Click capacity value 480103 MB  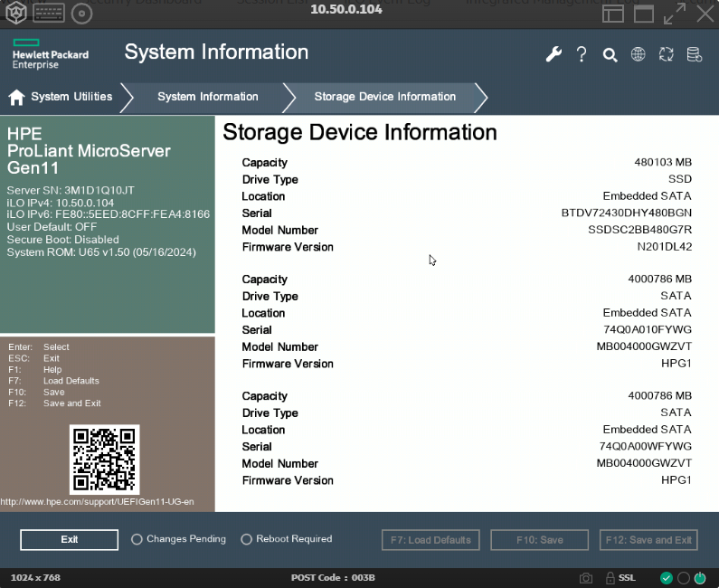tap(663, 162)
